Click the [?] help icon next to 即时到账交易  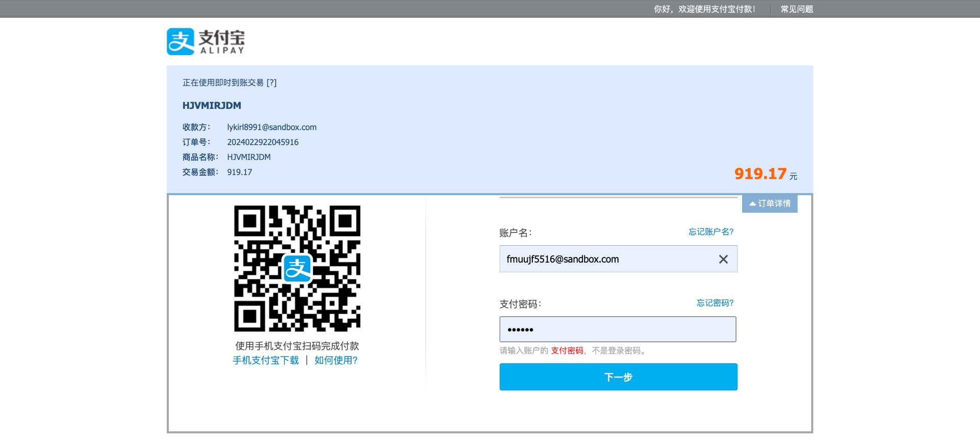coord(272,83)
